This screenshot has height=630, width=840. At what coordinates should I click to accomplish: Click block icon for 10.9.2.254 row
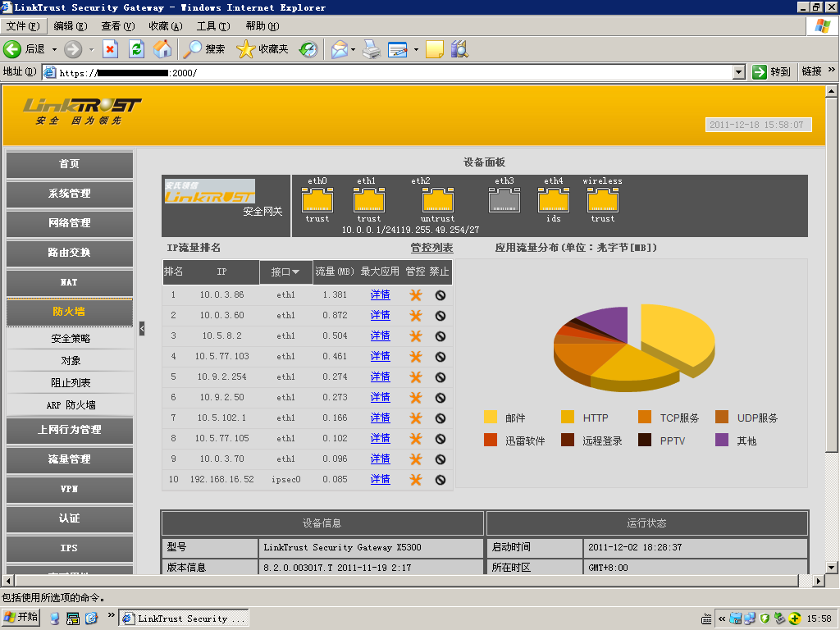tap(441, 377)
